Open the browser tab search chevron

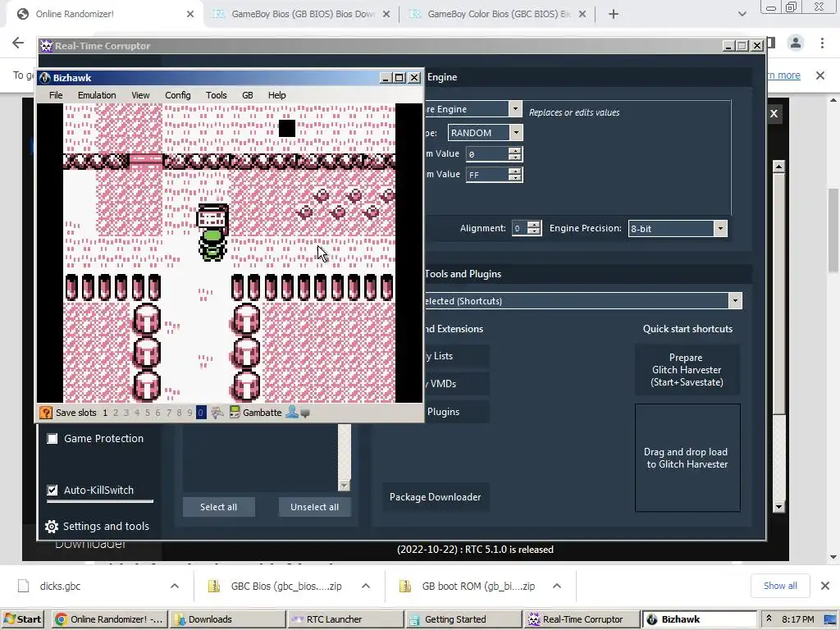click(x=742, y=14)
